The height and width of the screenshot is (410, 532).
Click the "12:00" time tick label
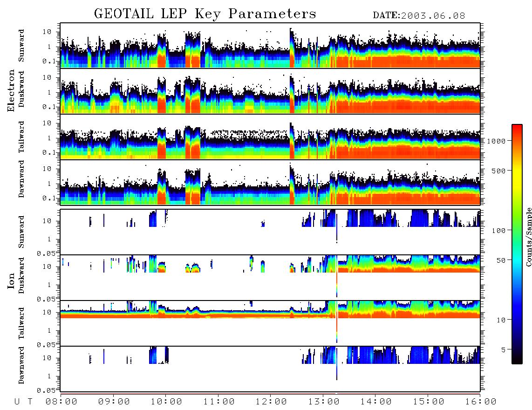tap(271, 402)
